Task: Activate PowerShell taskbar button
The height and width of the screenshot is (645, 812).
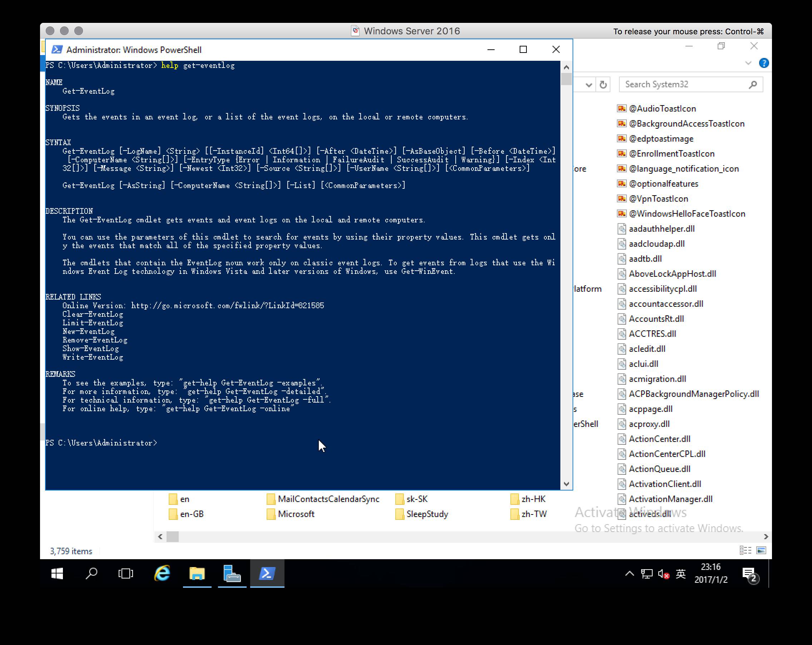Action: coord(267,574)
